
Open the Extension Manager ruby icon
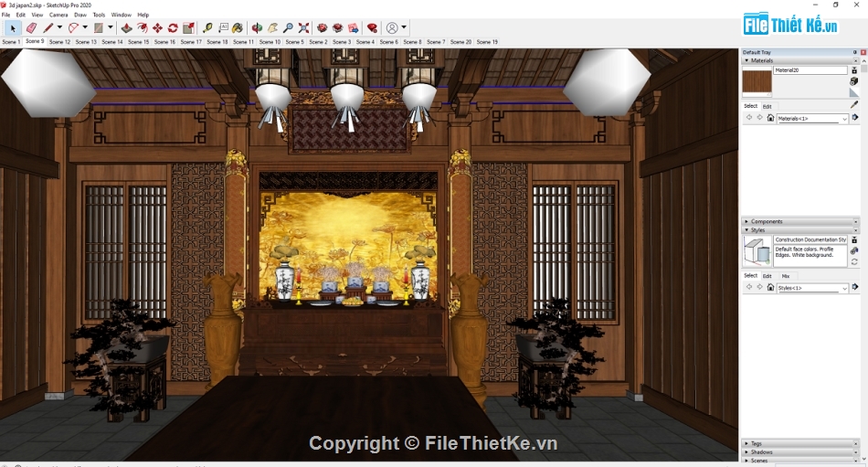[372, 27]
